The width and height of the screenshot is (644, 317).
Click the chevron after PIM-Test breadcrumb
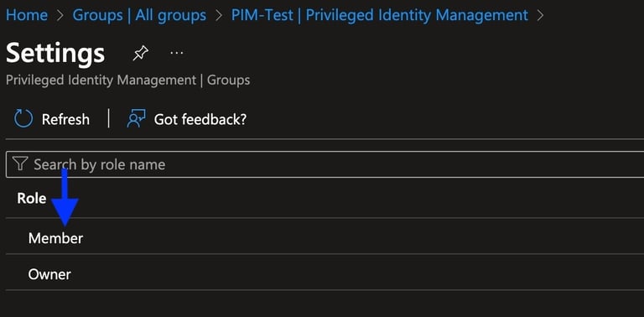click(541, 16)
